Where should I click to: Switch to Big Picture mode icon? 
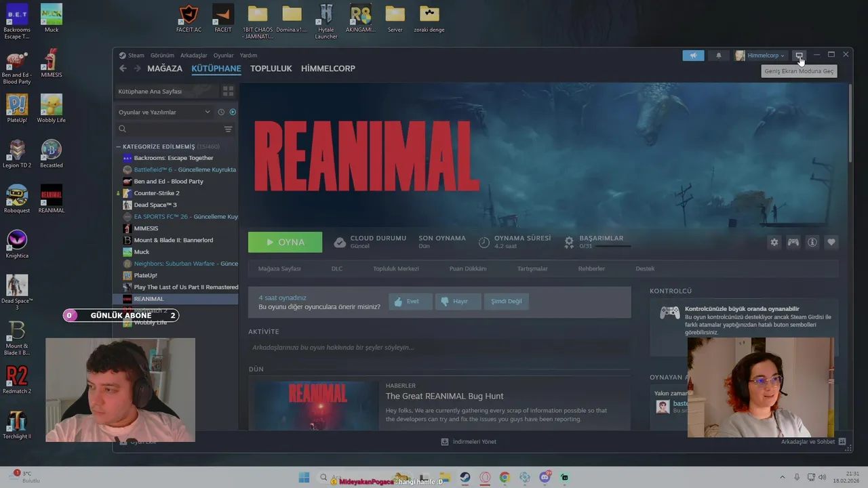[x=800, y=55]
